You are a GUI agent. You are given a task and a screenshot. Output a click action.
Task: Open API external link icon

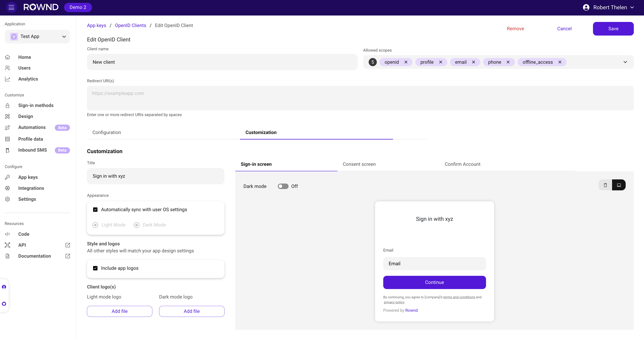pos(67,245)
